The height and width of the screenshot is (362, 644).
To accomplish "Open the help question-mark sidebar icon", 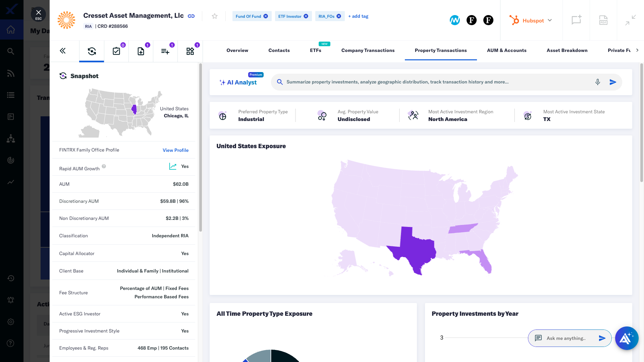I will click(x=11, y=343).
